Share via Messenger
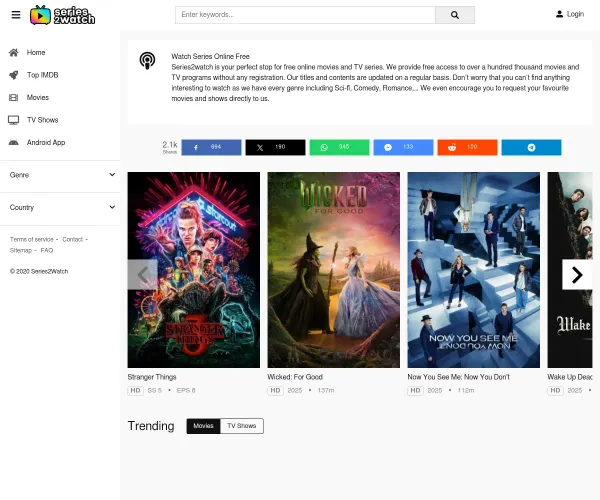 (403, 147)
